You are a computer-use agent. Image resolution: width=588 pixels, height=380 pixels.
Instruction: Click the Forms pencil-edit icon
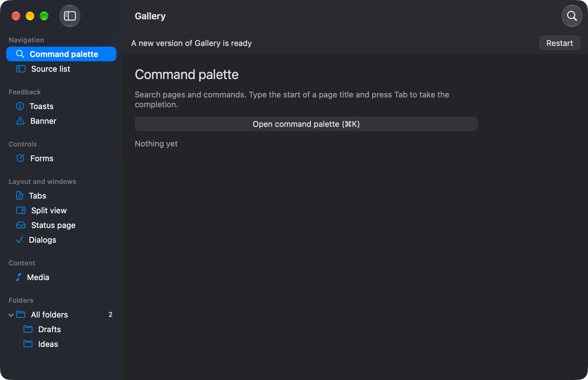(x=20, y=158)
